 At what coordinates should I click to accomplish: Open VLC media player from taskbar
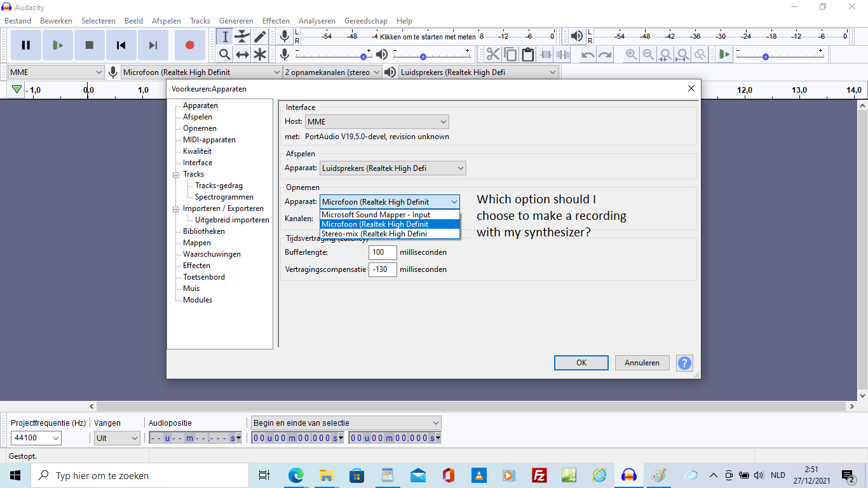click(478, 475)
